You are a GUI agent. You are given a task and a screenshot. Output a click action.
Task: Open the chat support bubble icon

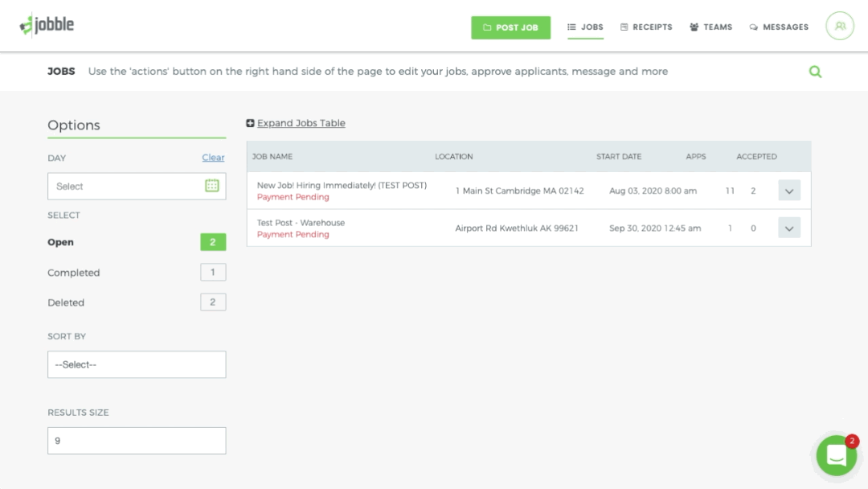(837, 455)
